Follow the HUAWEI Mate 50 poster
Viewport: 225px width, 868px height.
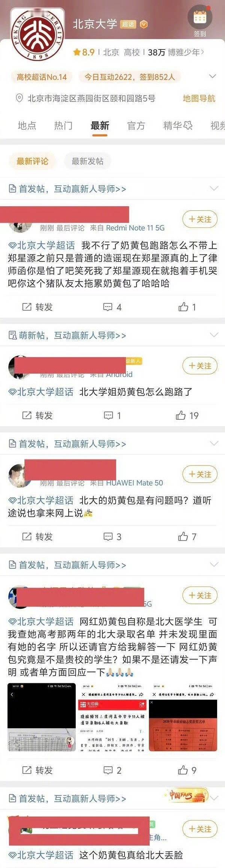[200, 474]
